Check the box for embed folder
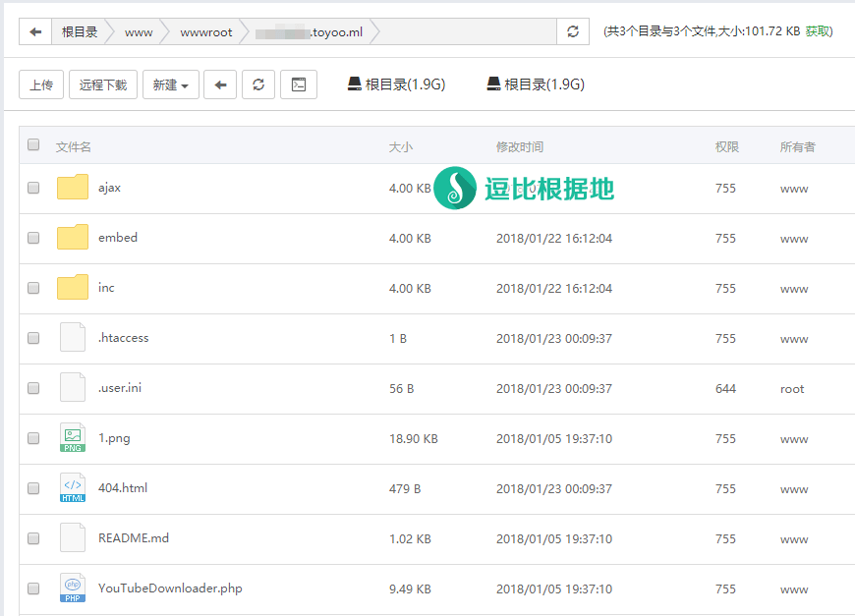 (33, 238)
